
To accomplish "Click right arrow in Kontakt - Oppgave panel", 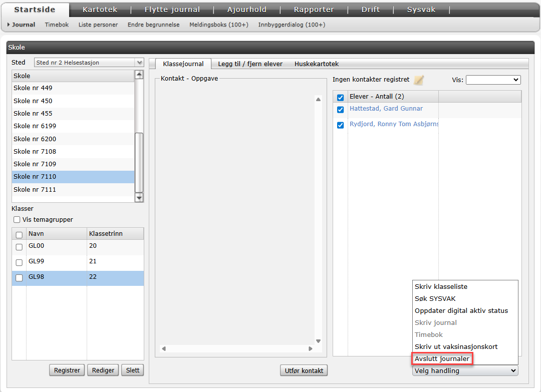I will [x=311, y=348].
